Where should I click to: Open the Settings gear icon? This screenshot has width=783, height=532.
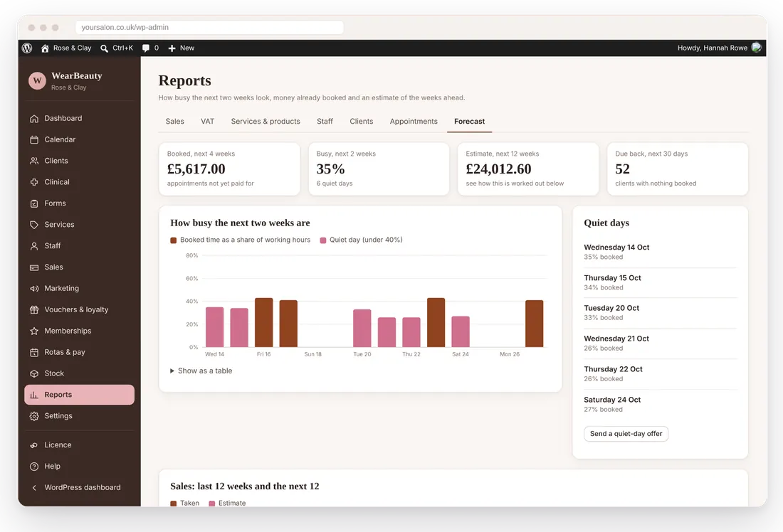coord(34,416)
